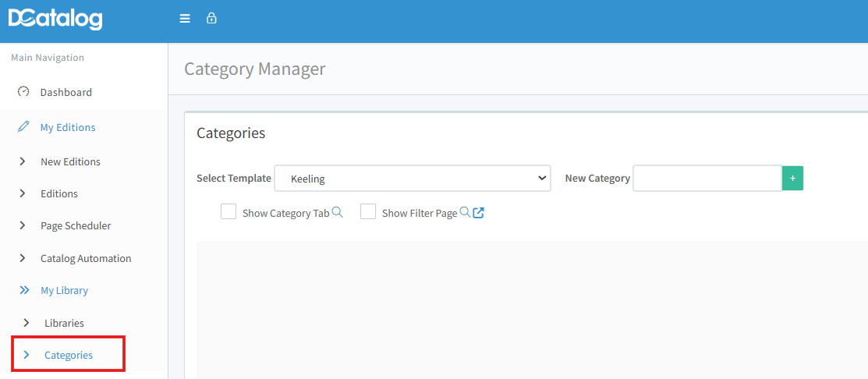The width and height of the screenshot is (868, 379).
Task: Go to Categories link in sidebar
Action: [x=69, y=355]
